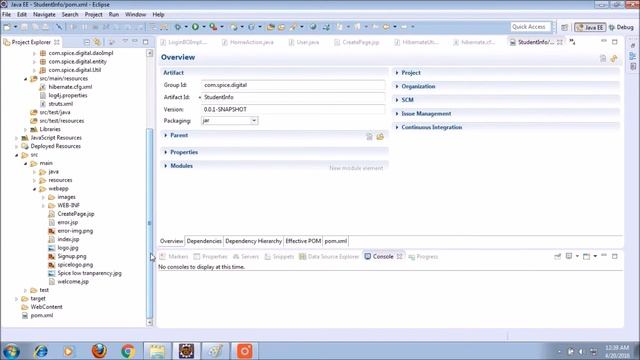This screenshot has height=360, width=640.
Task: Open Firefox from the taskbar
Action: point(99,351)
